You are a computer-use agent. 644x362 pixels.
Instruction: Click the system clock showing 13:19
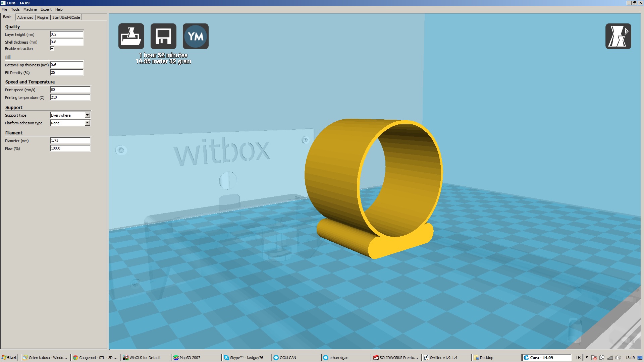tap(630, 358)
